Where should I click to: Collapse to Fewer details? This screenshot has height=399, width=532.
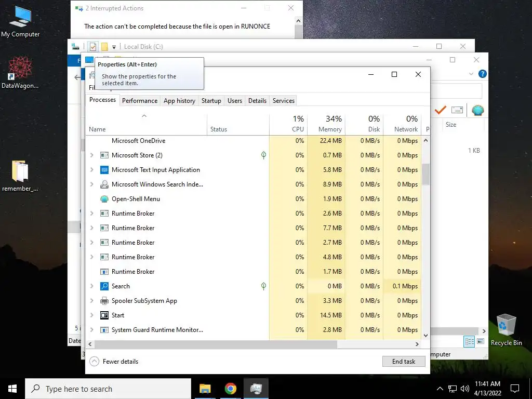click(114, 362)
